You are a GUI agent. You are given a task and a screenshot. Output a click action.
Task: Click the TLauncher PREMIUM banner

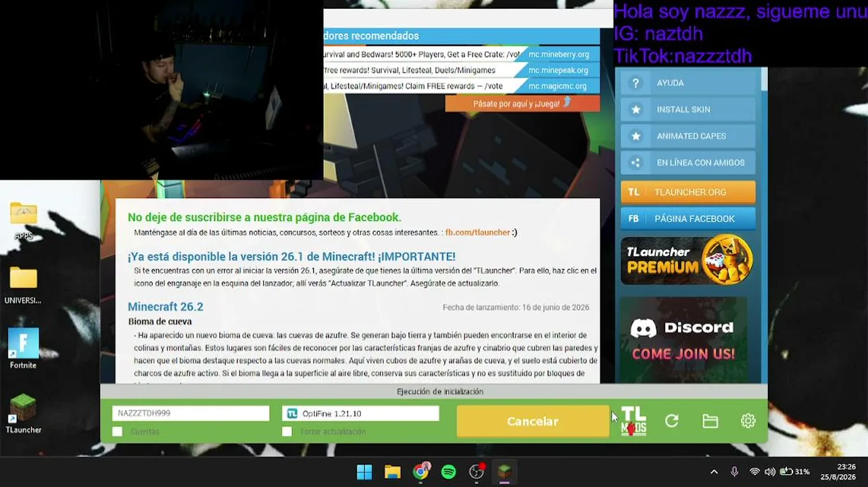(x=688, y=260)
